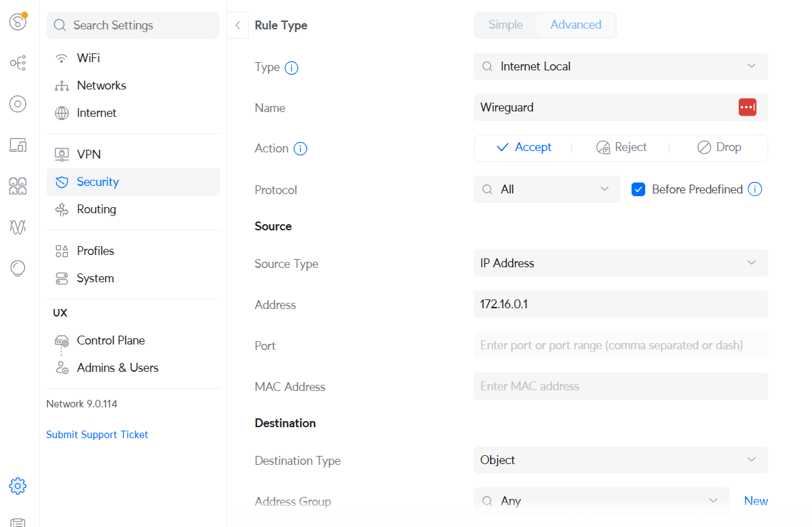Click the Action info icon
This screenshot has width=812, height=527.
pos(300,148)
